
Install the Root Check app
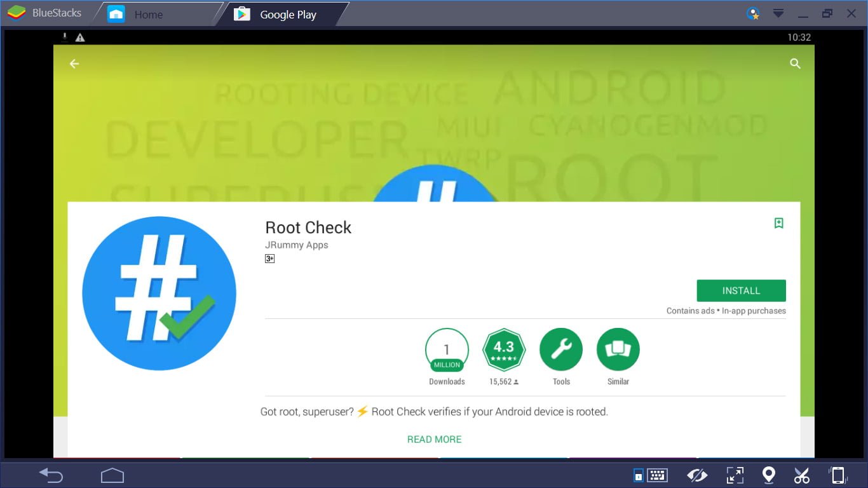(x=741, y=290)
